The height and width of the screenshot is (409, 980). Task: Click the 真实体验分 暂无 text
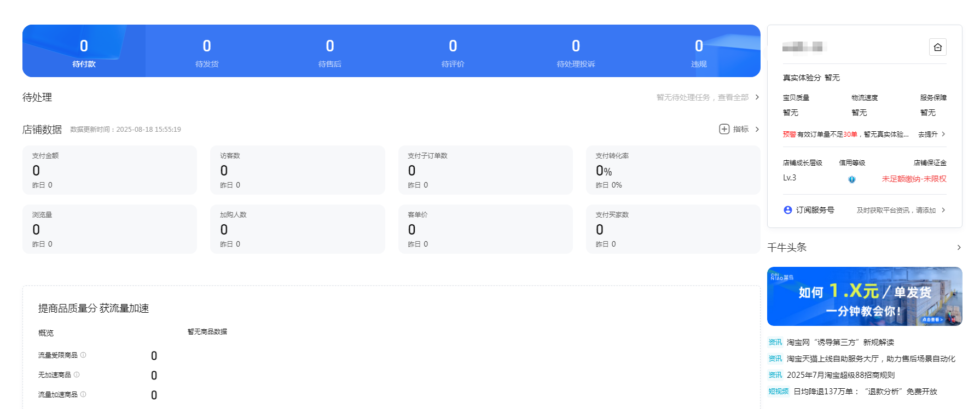(x=811, y=78)
